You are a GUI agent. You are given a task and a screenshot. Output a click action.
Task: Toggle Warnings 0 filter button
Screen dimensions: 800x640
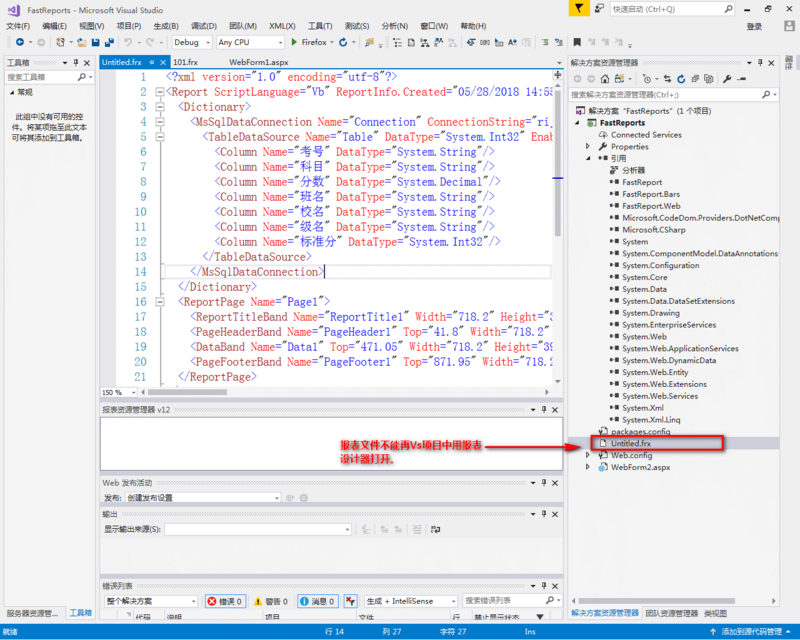coord(271,601)
